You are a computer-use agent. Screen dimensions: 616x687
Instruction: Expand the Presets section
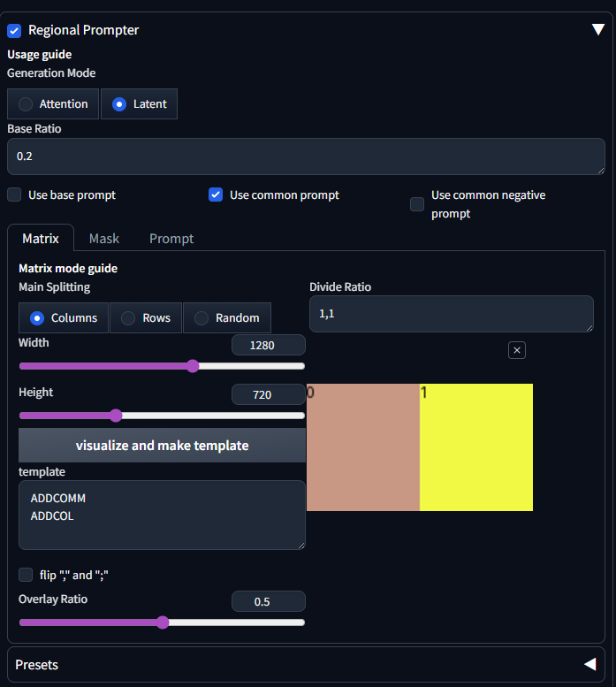click(x=589, y=664)
